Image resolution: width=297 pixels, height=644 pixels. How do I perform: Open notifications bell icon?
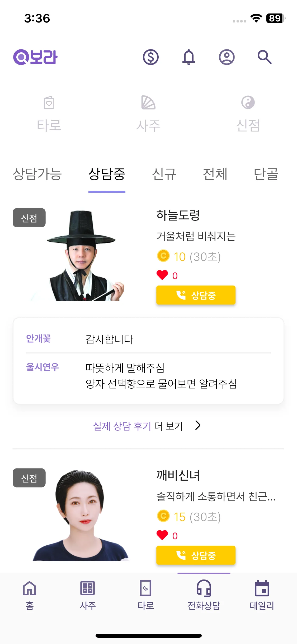point(189,57)
